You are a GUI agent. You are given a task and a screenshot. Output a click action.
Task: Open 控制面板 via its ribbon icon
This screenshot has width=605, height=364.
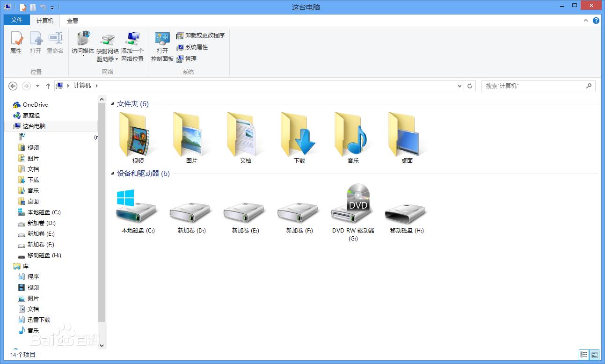tap(162, 47)
